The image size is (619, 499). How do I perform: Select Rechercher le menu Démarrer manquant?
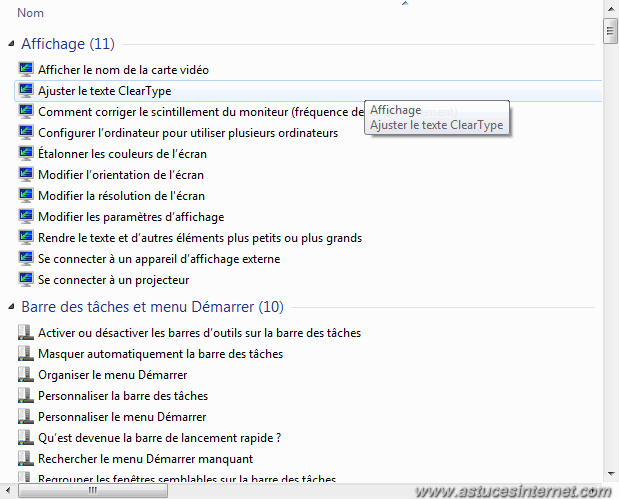point(145,459)
